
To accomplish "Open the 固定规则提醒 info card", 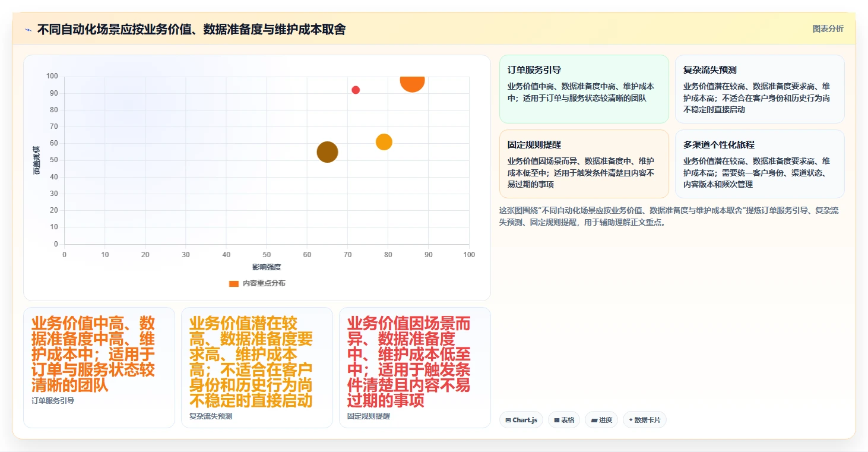I will pyautogui.click(x=584, y=164).
